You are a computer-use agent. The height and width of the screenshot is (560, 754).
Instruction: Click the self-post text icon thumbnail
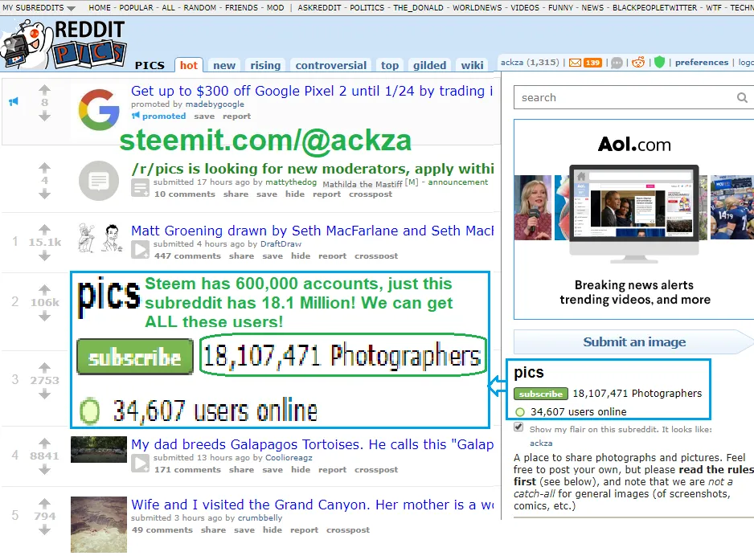pos(99,181)
